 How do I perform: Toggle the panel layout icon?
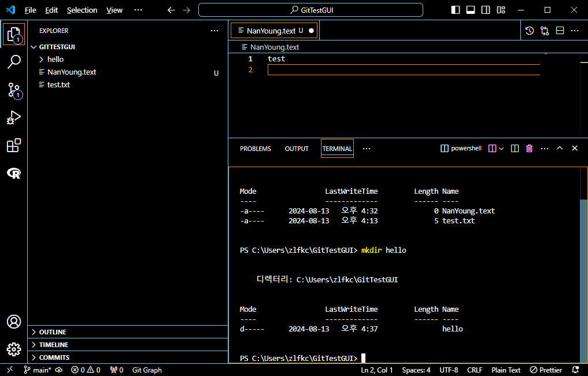click(471, 10)
